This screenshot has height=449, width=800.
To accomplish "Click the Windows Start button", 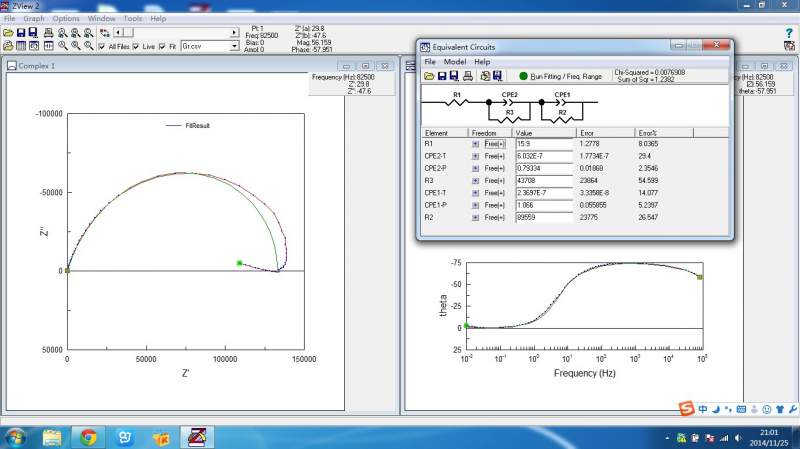I will (x=16, y=437).
